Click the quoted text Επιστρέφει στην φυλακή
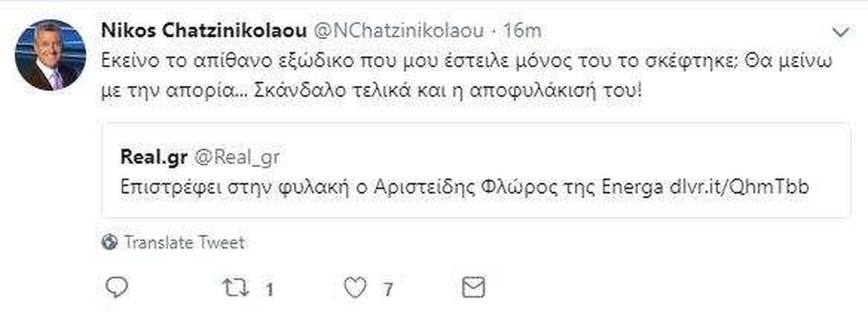868x314 pixels. [235, 187]
